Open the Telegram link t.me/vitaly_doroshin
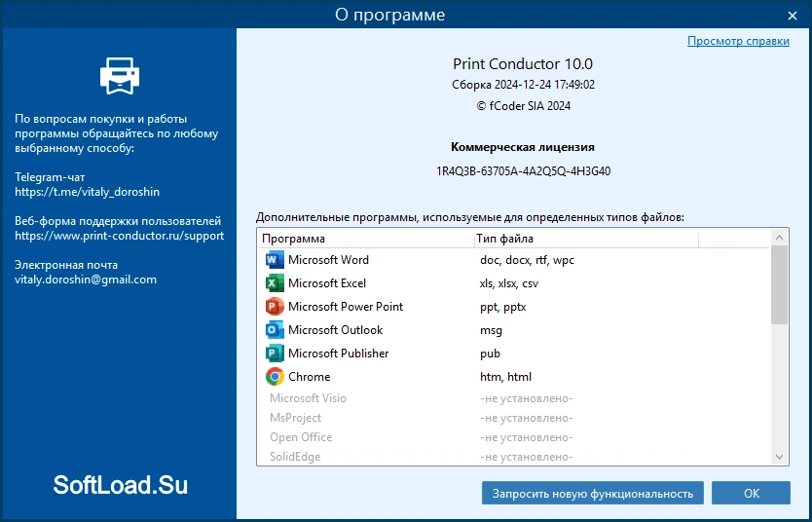The image size is (812, 522). tap(87, 192)
